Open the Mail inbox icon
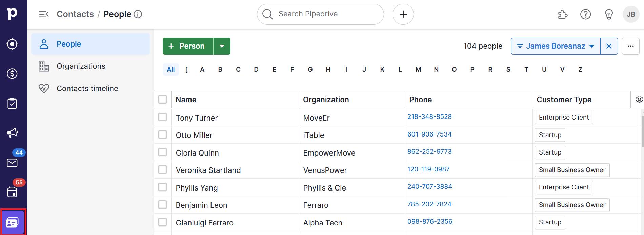The image size is (644, 235). pos(12,163)
